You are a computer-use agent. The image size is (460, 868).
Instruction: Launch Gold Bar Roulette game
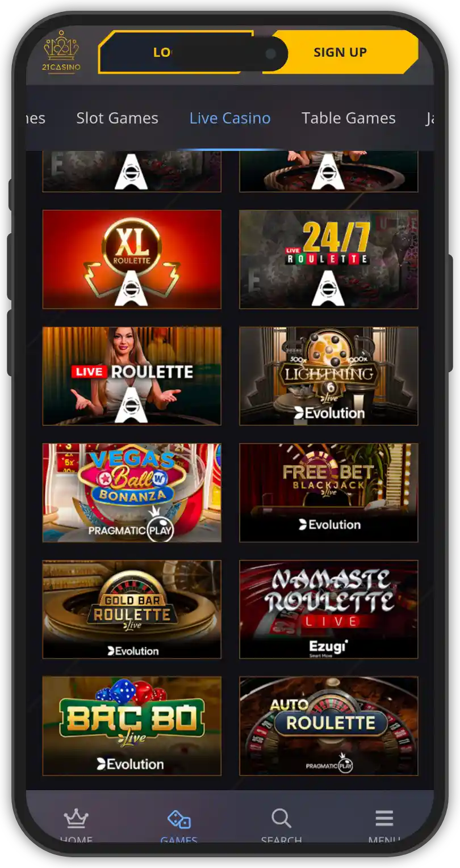[x=132, y=609]
